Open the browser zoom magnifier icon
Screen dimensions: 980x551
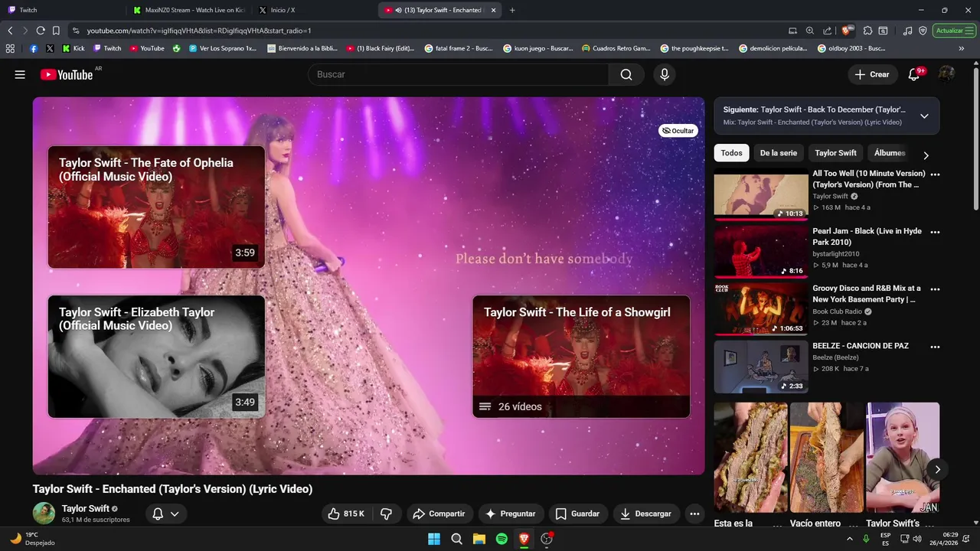coord(810,31)
